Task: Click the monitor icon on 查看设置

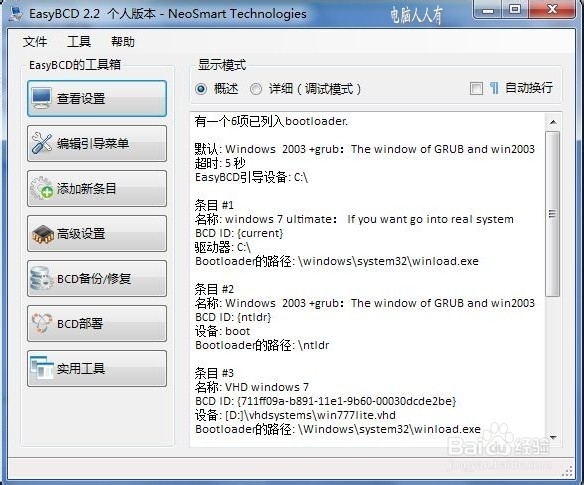Action: pos(41,98)
